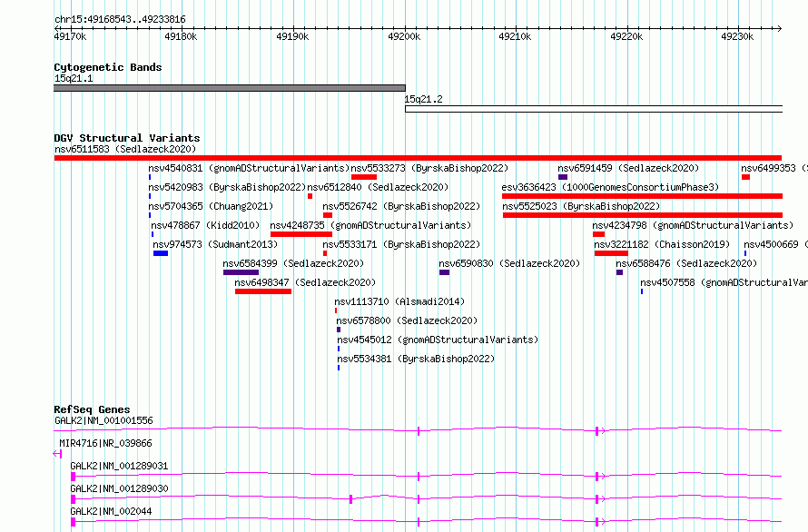Click the nsv6511583 (Sedlazeck2020) variant label
The height and width of the screenshot is (532, 808).
(x=125, y=149)
